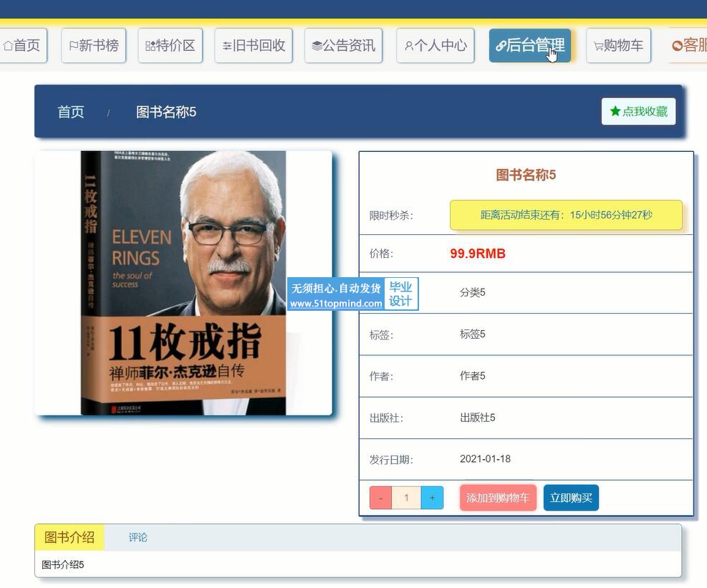Decrease quantity with the minus button

[380, 498]
